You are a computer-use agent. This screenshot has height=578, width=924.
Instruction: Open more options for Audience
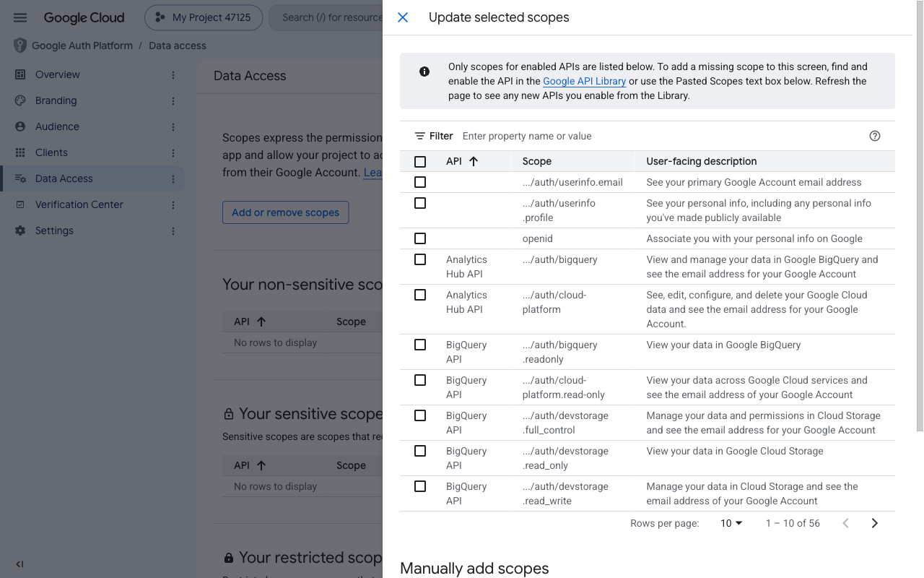(173, 126)
